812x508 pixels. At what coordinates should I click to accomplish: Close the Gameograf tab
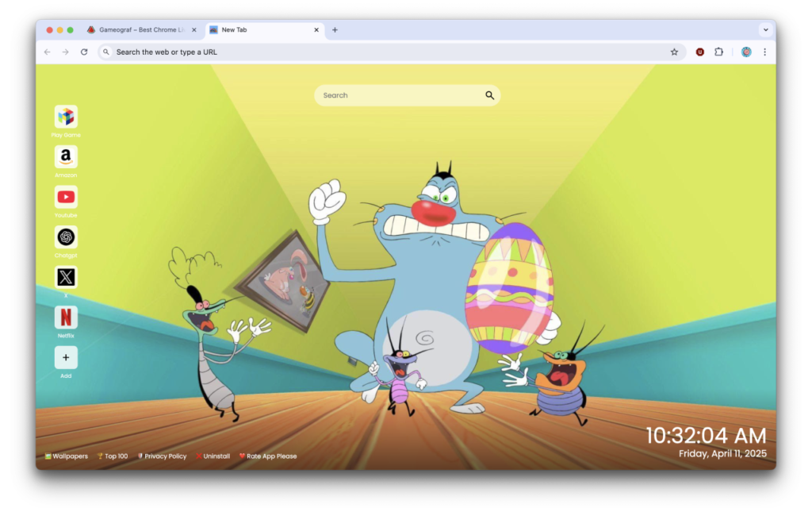(194, 30)
